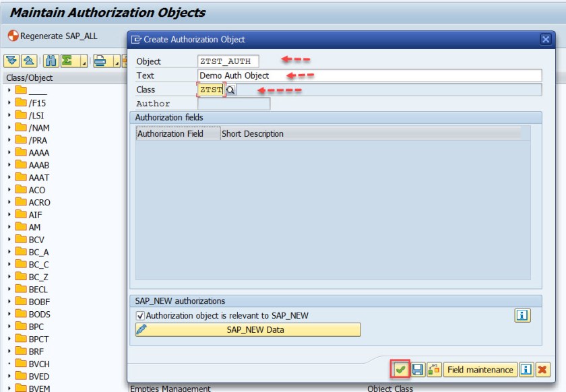
Task: Select the BOBF tree item
Action: [39, 302]
